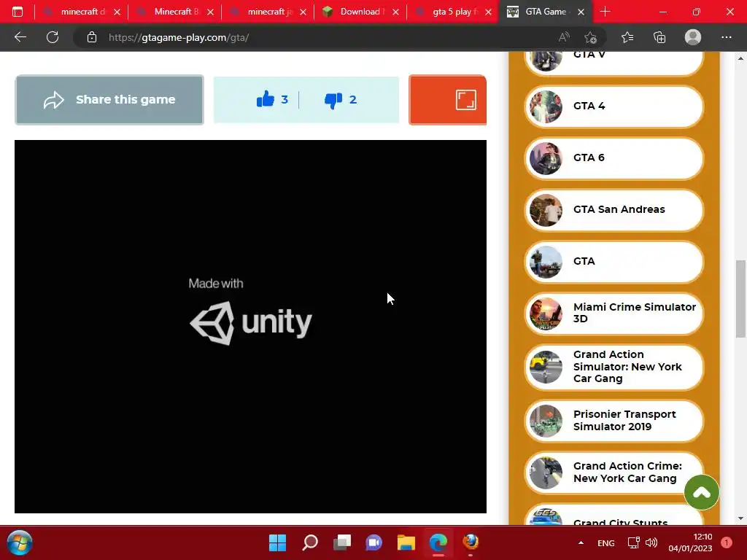Viewport: 747px width, 560px height.
Task: Open the Collections icon
Action: point(659,37)
